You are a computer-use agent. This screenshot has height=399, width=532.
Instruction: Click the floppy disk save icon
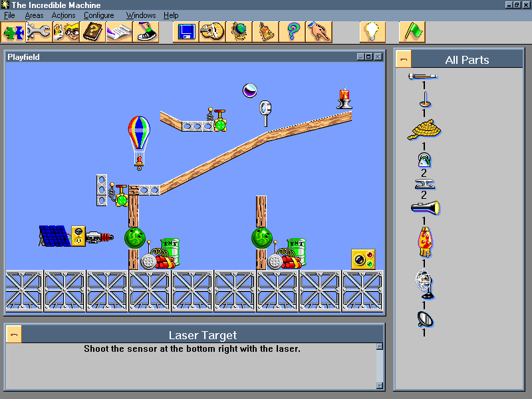[186, 32]
